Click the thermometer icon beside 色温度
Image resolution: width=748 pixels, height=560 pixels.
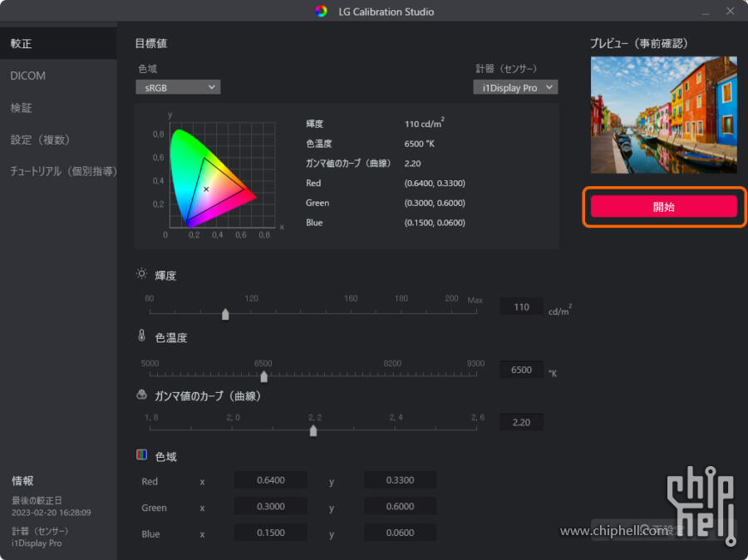141,336
